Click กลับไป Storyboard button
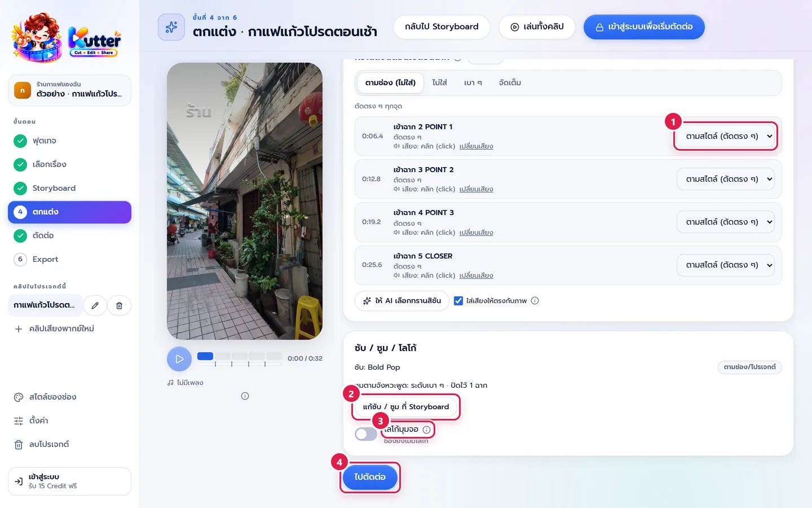Screen dimensions: 812x508 pos(442,27)
